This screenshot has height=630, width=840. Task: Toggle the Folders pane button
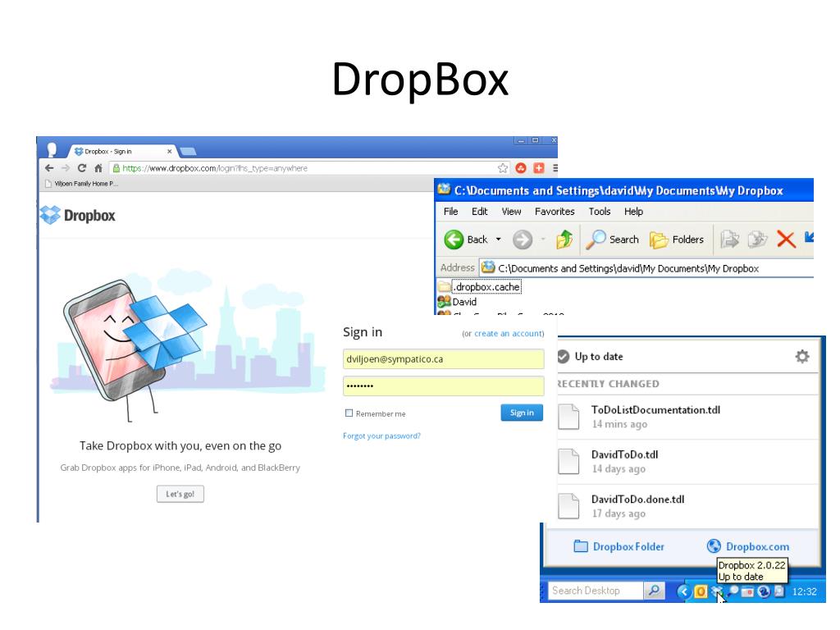[x=677, y=240]
